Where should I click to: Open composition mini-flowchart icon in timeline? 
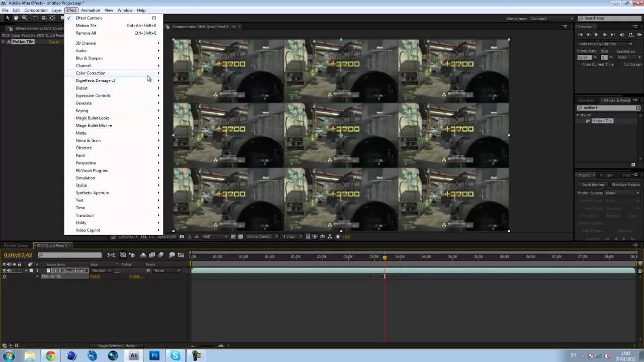[111, 255]
